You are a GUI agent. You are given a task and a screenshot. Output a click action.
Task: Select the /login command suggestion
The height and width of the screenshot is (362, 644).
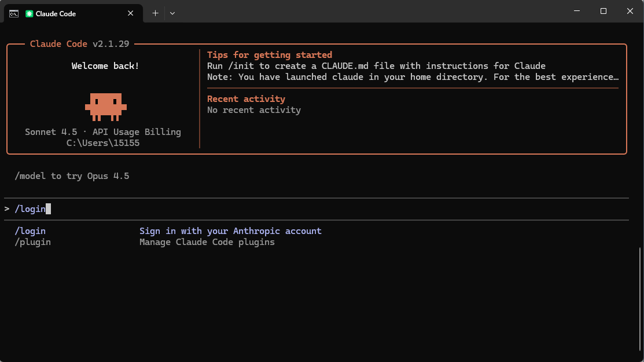click(x=30, y=231)
